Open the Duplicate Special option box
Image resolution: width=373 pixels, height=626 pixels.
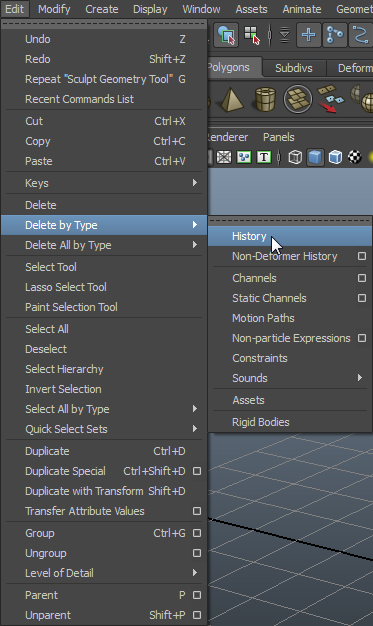coord(197,471)
